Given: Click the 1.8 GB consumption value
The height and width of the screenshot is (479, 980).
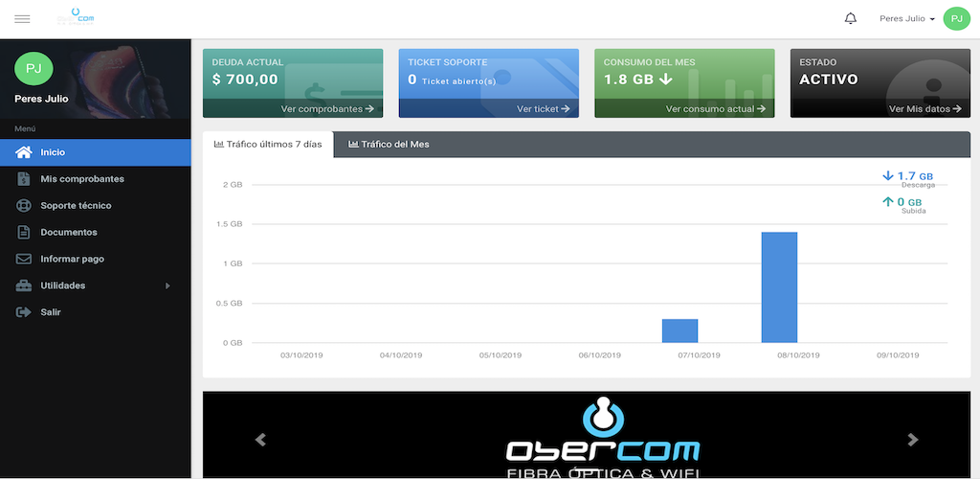Looking at the screenshot, I should (x=637, y=80).
